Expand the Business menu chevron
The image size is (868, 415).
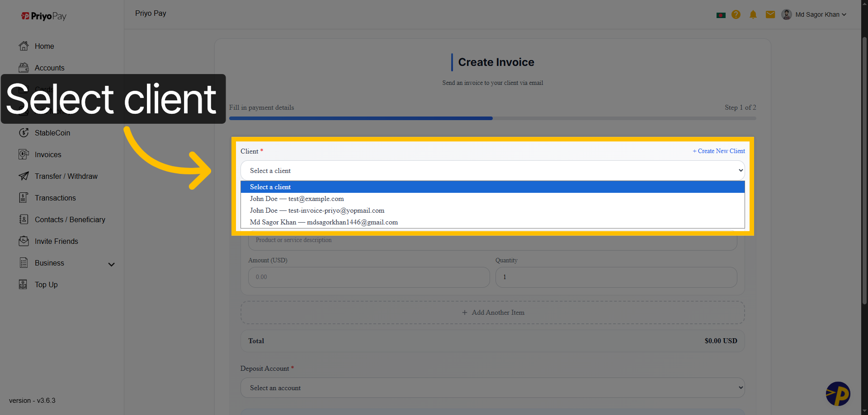[111, 264]
